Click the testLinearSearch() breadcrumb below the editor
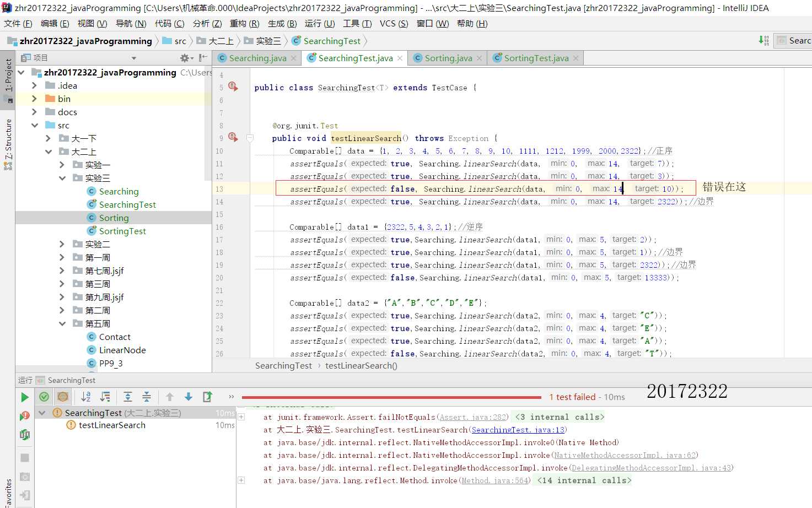Image resolution: width=812 pixels, height=508 pixels. pyautogui.click(x=361, y=366)
